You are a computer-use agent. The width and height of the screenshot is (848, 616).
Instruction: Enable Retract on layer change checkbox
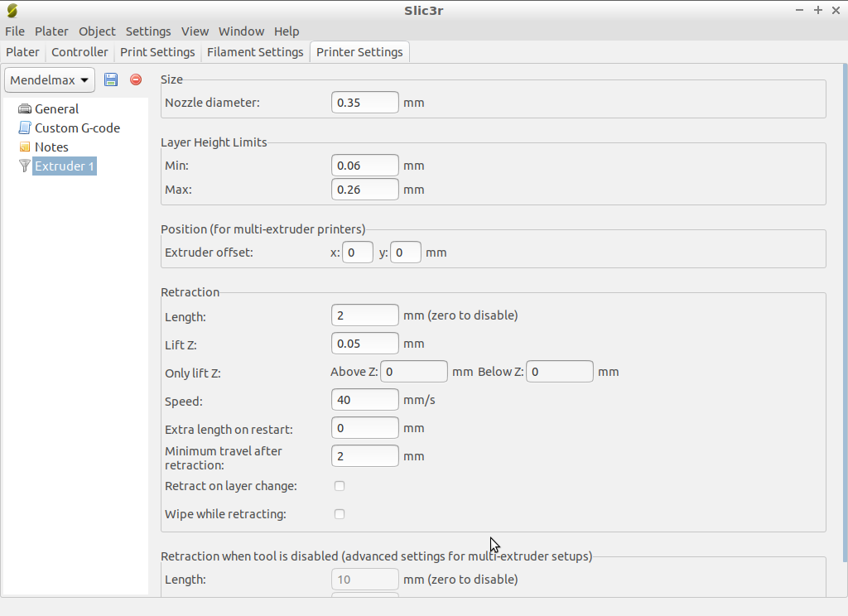[x=339, y=486]
